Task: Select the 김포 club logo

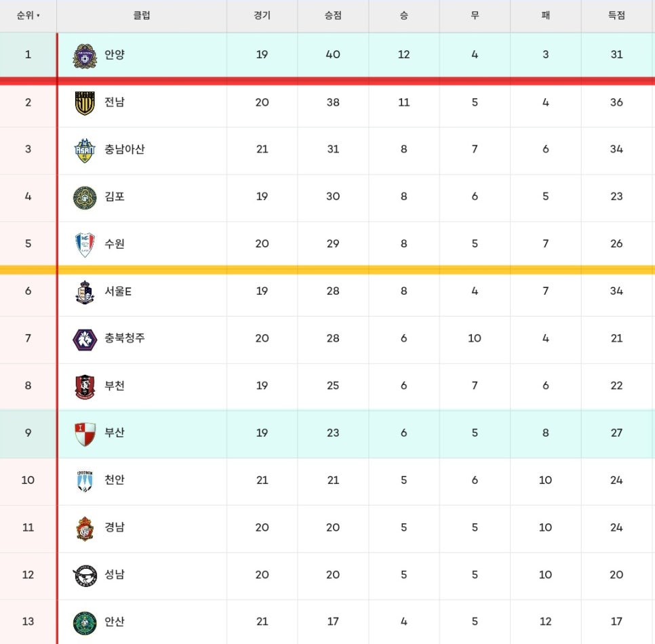Action: [85, 197]
